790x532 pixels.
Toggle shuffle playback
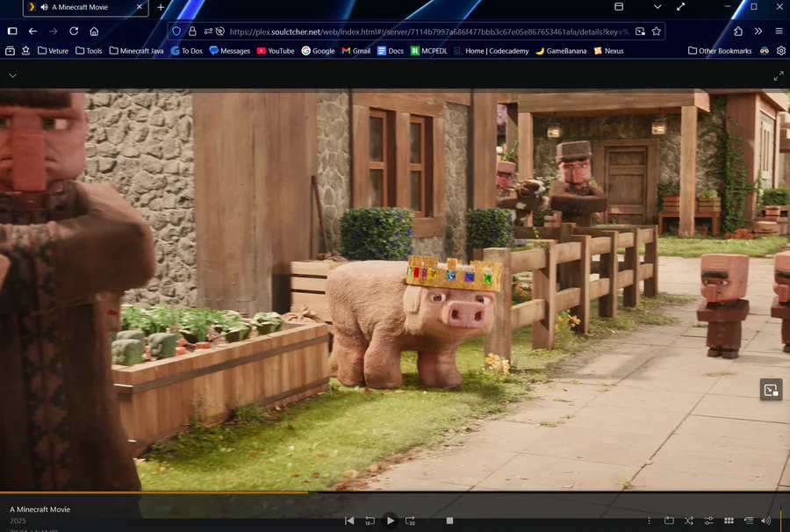(x=689, y=521)
